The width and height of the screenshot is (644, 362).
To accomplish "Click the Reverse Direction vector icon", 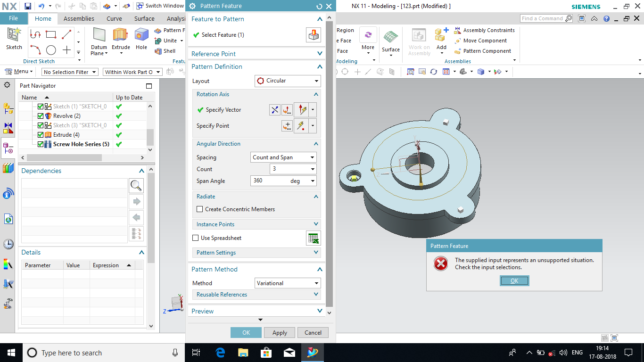I will tap(274, 110).
